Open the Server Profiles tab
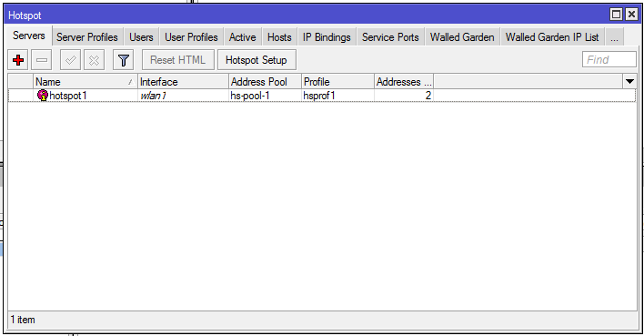The width and height of the screenshot is (644, 336). tap(87, 37)
